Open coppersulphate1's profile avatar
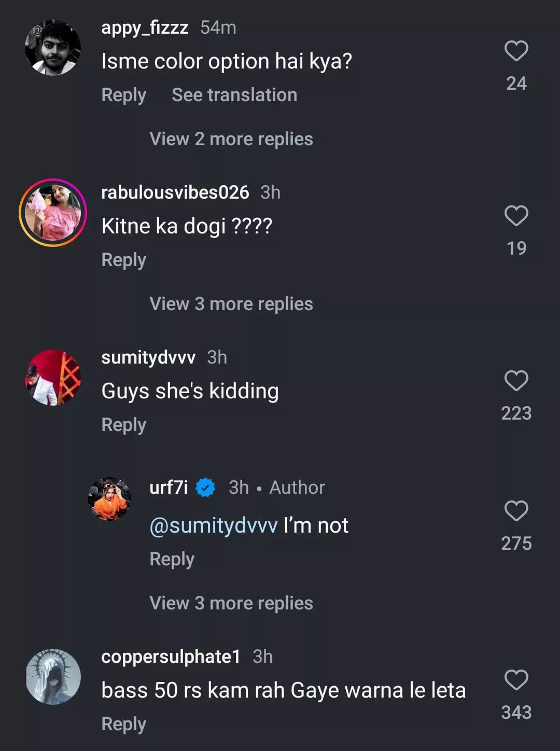Screen dimensions: 560x751 [53, 676]
